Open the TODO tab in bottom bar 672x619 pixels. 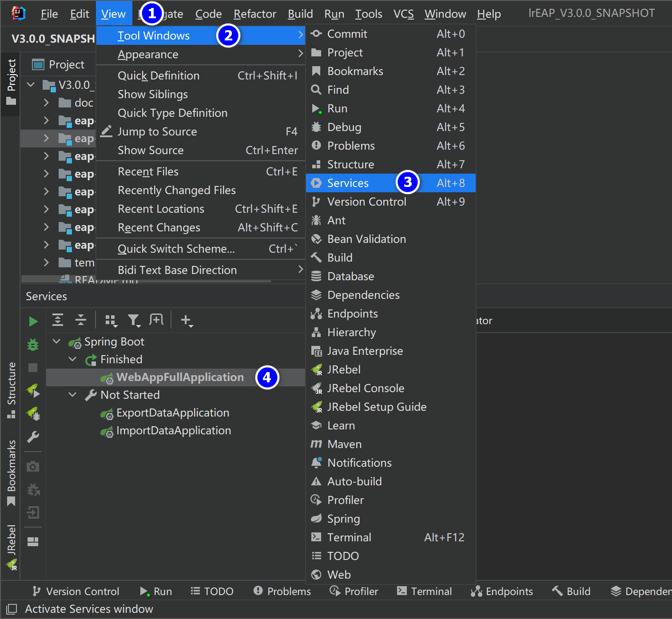coord(212,591)
